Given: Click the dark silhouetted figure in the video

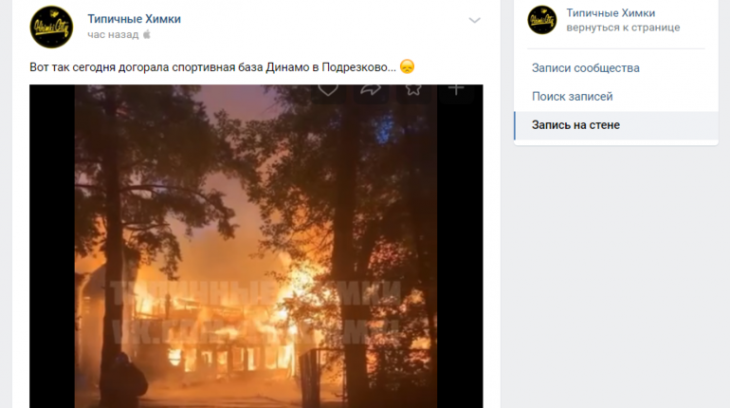Looking at the screenshot, I should (122, 380).
